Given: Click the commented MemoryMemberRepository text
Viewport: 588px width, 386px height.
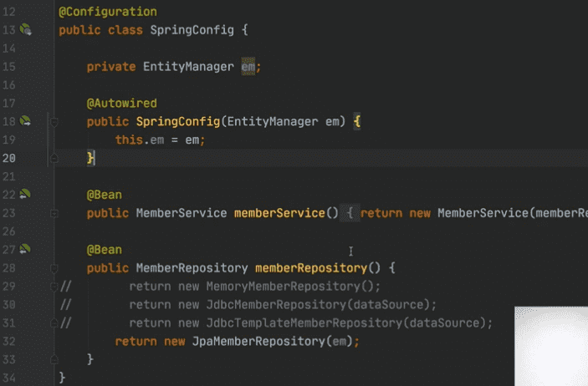Looking at the screenshot, I should 283,287.
